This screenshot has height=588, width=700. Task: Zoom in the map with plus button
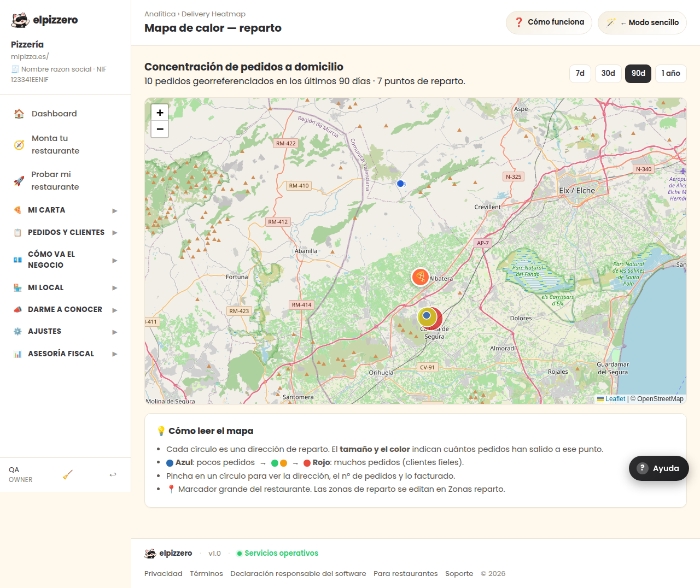coord(160,113)
